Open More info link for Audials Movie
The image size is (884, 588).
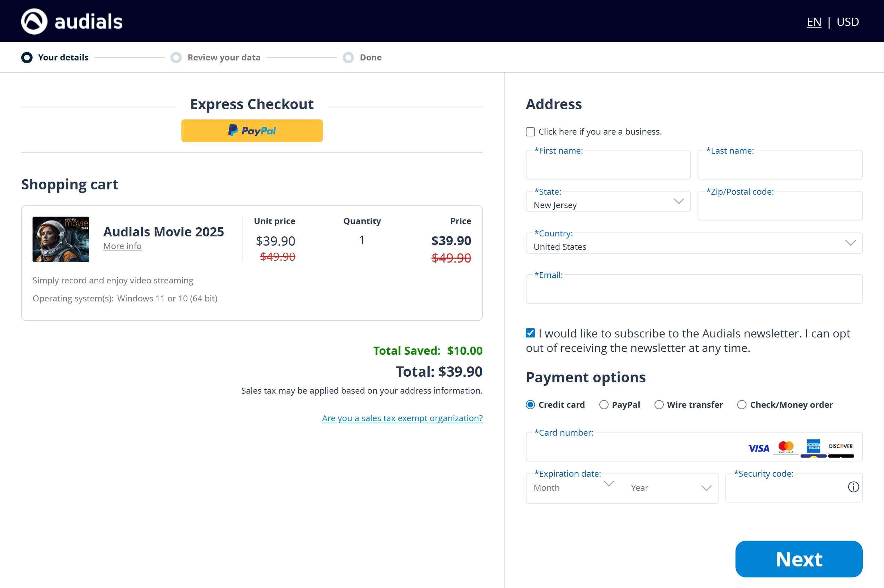122,246
